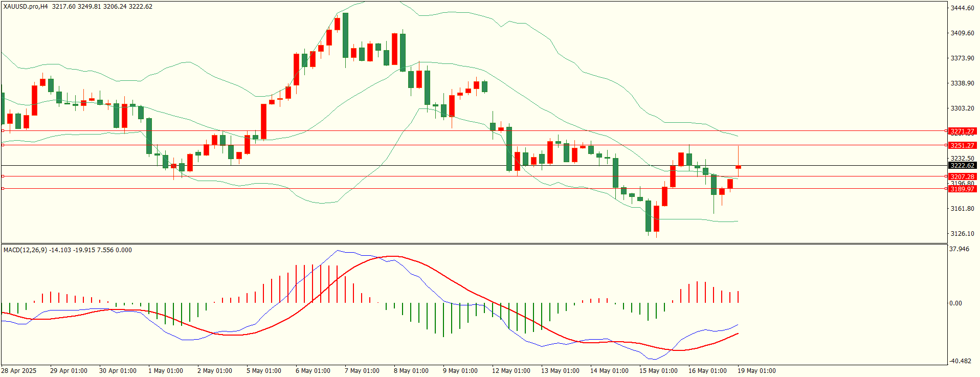
Task: Click the left handle of the 3271.27 line
Action: tap(3, 131)
